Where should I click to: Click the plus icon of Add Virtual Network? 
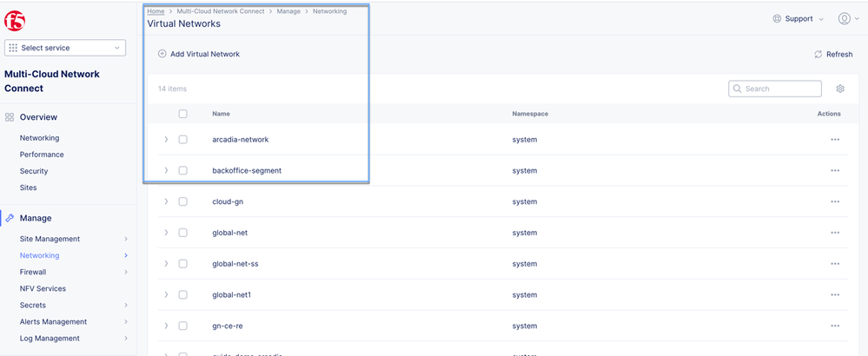(x=162, y=54)
